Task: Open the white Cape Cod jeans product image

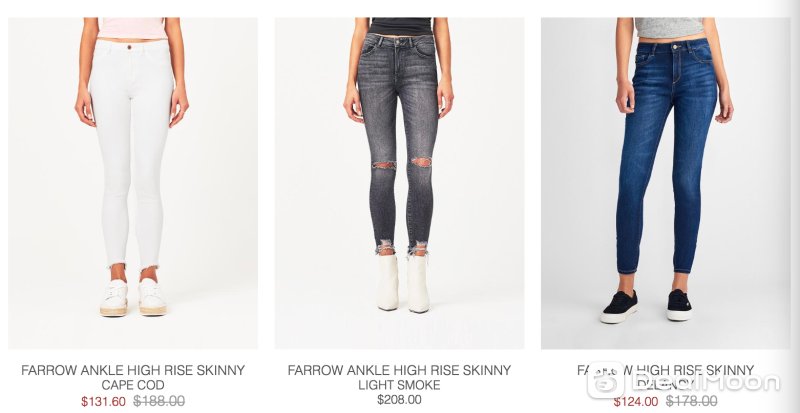Action: (133, 183)
